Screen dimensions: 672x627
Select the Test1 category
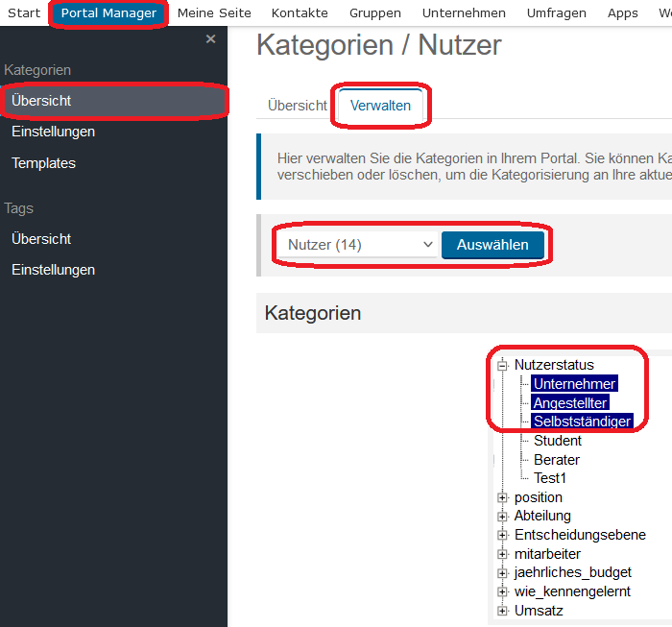click(550, 478)
